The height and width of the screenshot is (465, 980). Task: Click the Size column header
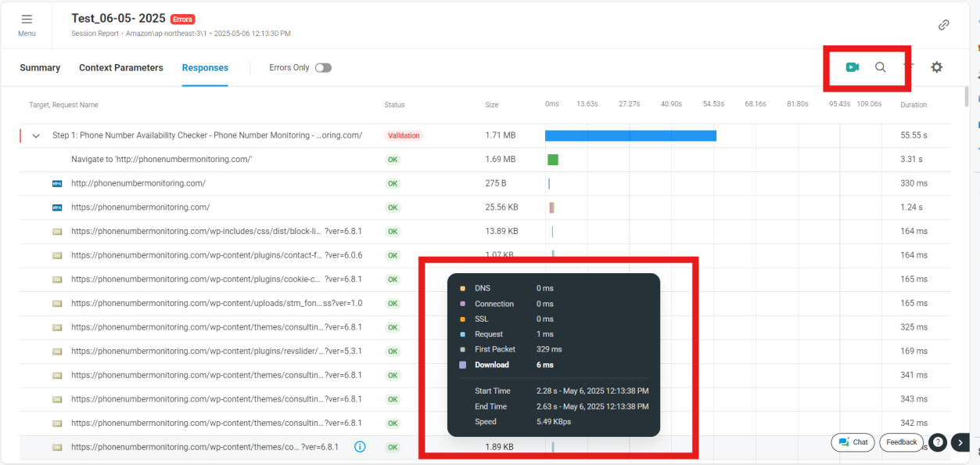click(x=491, y=105)
